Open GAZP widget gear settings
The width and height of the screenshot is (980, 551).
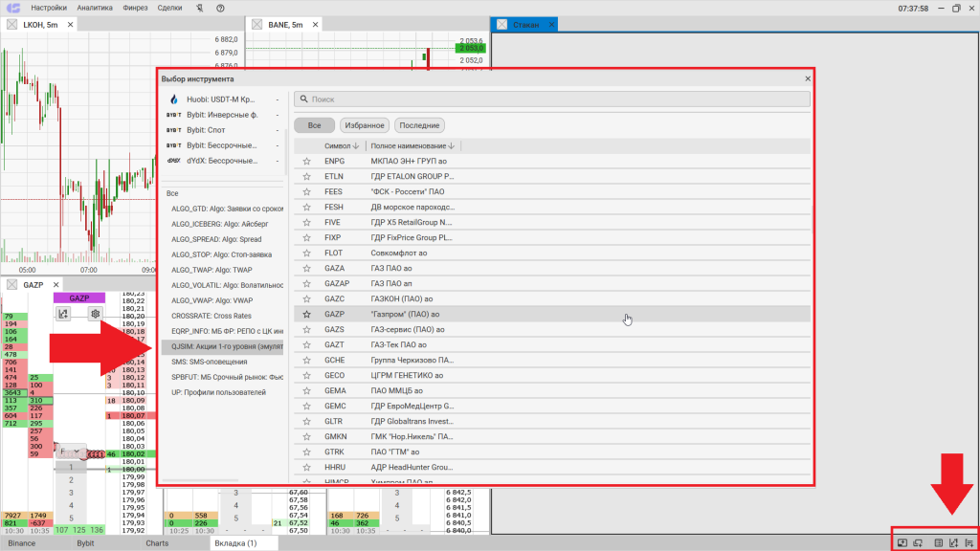pos(95,313)
